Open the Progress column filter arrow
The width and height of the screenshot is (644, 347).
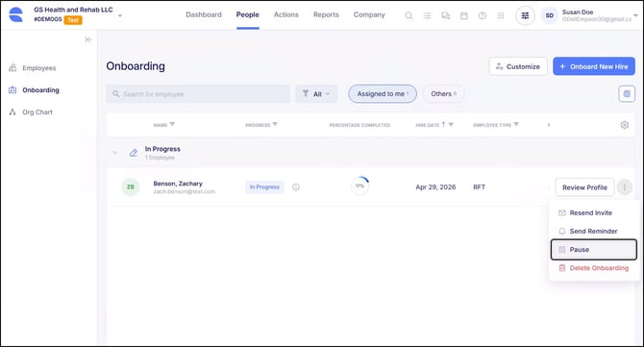275,124
